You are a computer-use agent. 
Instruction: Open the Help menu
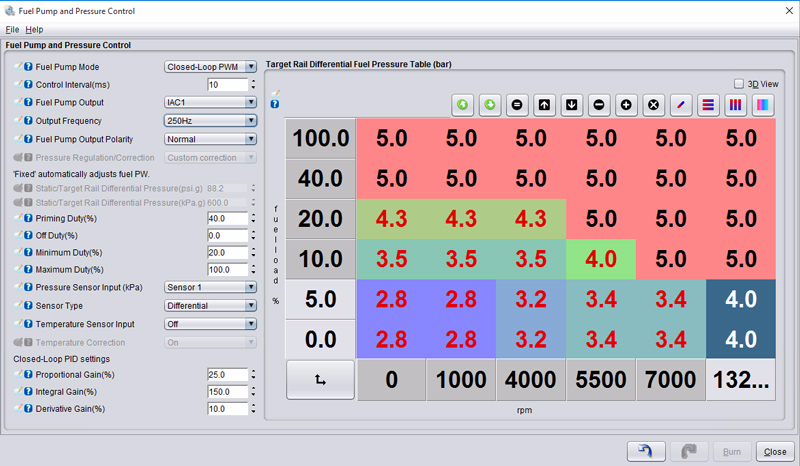[34, 30]
